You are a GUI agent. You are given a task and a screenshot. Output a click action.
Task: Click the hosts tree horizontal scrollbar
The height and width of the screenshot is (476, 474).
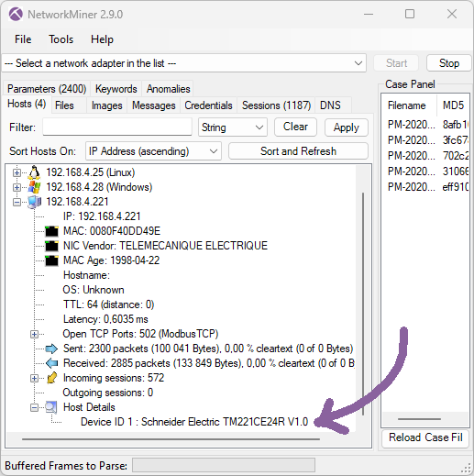171,439
